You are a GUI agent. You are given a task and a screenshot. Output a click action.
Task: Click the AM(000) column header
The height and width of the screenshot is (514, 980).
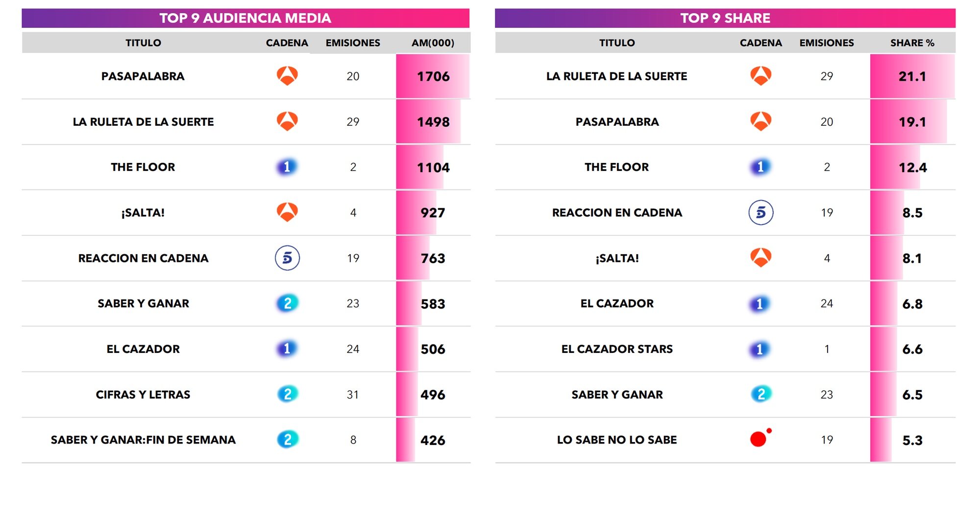click(433, 43)
